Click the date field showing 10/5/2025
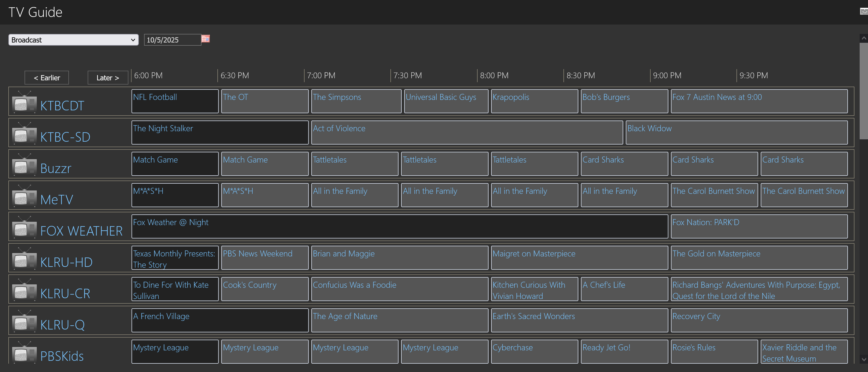This screenshot has width=868, height=372. (172, 40)
